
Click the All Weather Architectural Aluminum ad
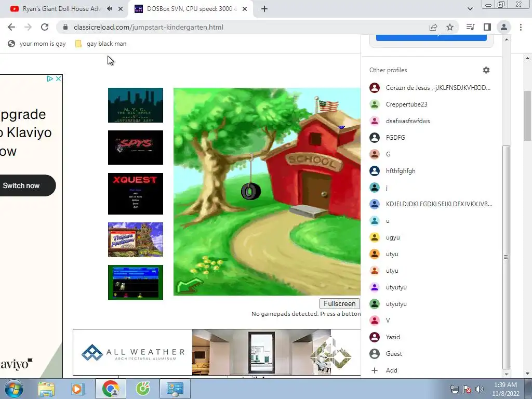click(217, 352)
